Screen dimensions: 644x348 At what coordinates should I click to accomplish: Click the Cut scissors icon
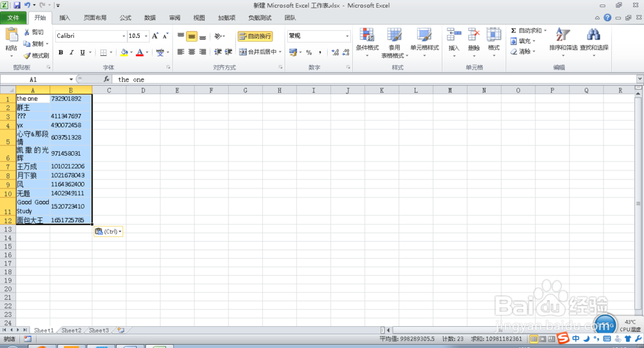click(x=26, y=32)
